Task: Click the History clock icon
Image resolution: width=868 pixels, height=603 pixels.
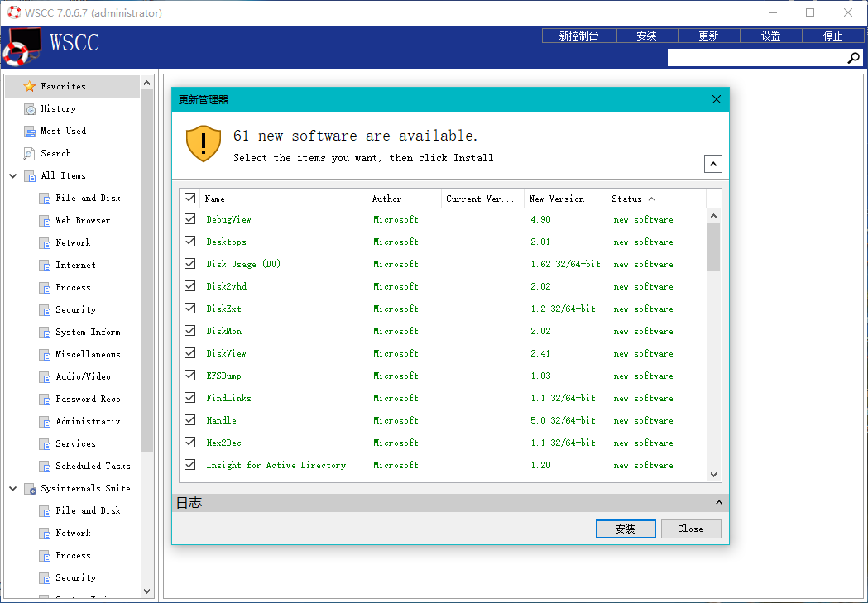Action: pyautogui.click(x=29, y=109)
